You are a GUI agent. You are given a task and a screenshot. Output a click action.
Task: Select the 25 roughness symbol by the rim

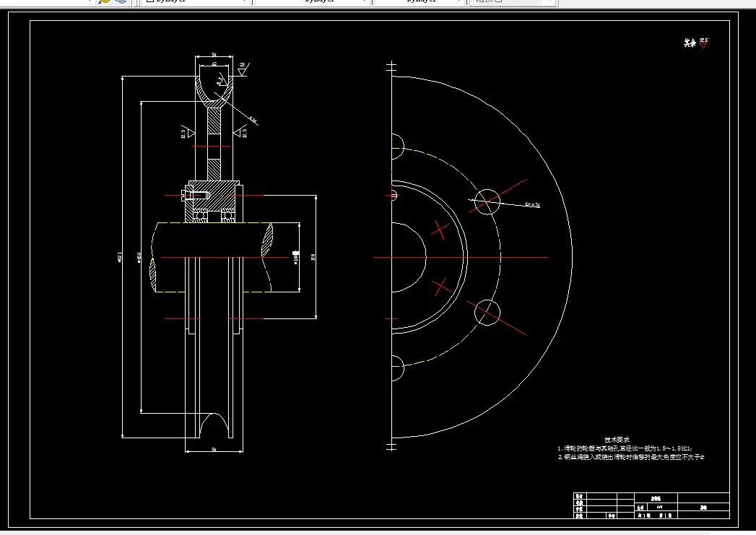coord(243,69)
